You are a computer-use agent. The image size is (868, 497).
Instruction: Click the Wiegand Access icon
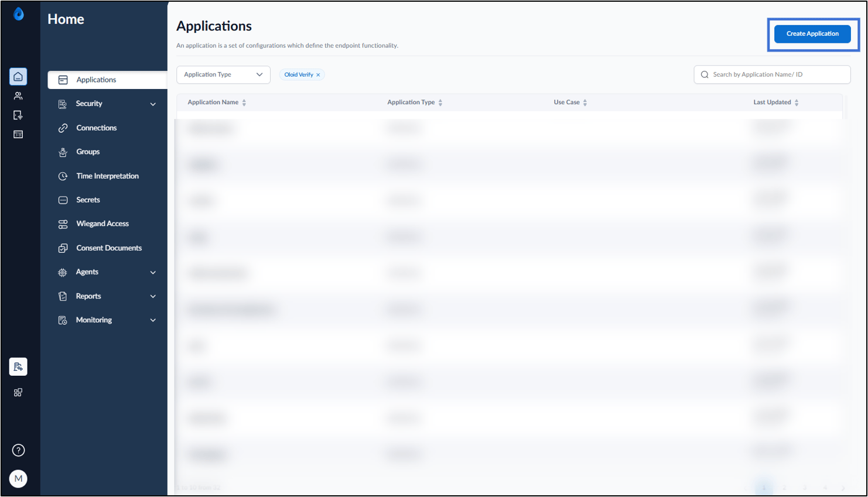click(63, 224)
